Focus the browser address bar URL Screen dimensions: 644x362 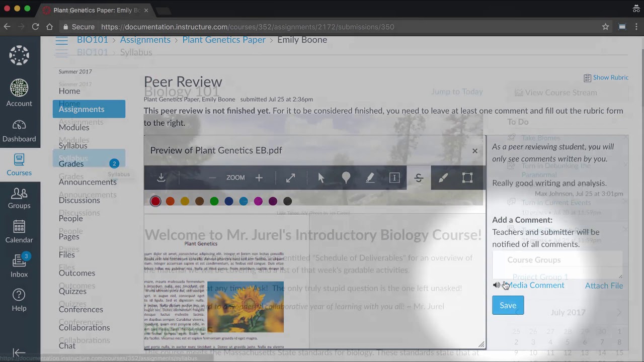(248, 27)
